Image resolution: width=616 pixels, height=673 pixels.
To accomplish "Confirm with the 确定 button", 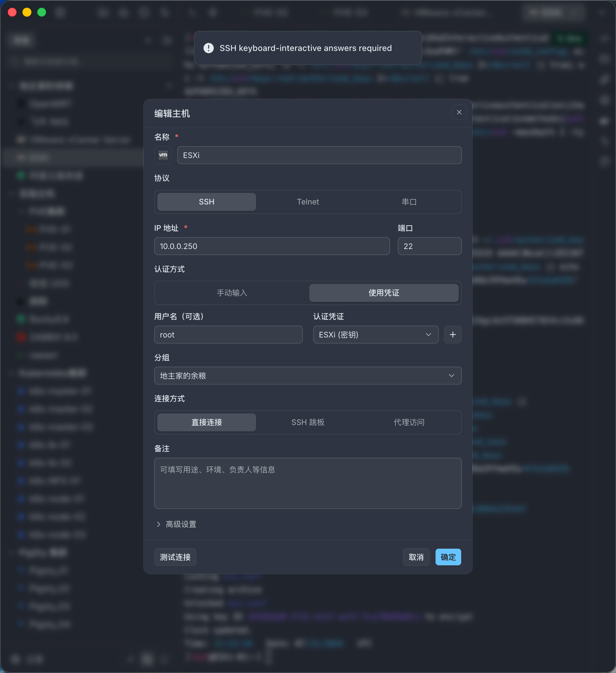I will [448, 557].
